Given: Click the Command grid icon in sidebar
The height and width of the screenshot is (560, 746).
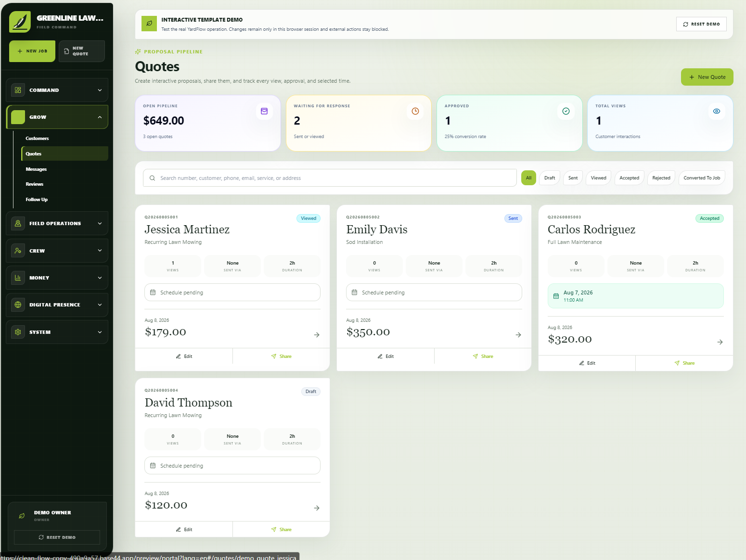Looking at the screenshot, I should (18, 90).
